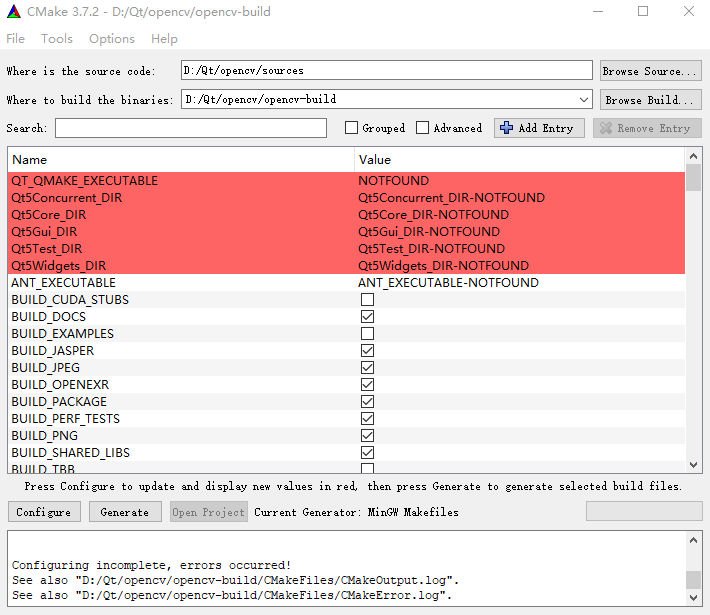The width and height of the screenshot is (710, 615).
Task: Open the Options menu
Action: tap(112, 39)
